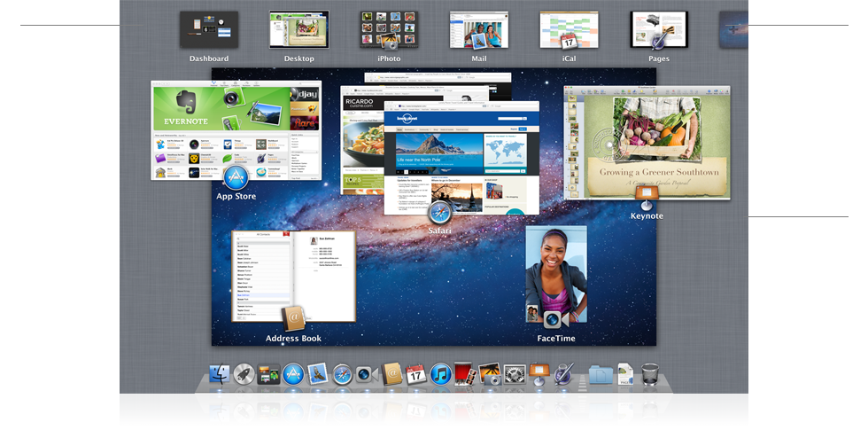Open System Preferences gear in Dock
Viewport: 868px width, 430px height.
click(515, 375)
